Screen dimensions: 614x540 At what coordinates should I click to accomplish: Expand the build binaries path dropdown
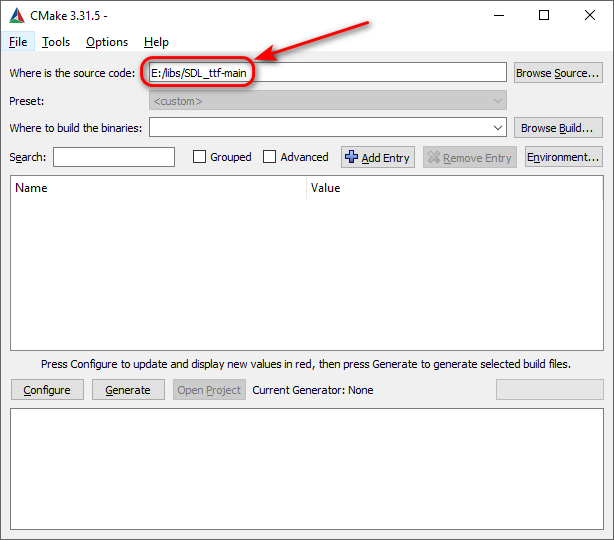tap(498, 128)
